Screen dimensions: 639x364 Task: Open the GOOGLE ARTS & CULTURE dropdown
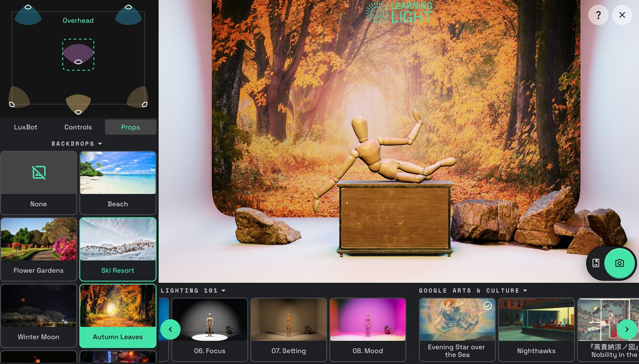(473, 291)
